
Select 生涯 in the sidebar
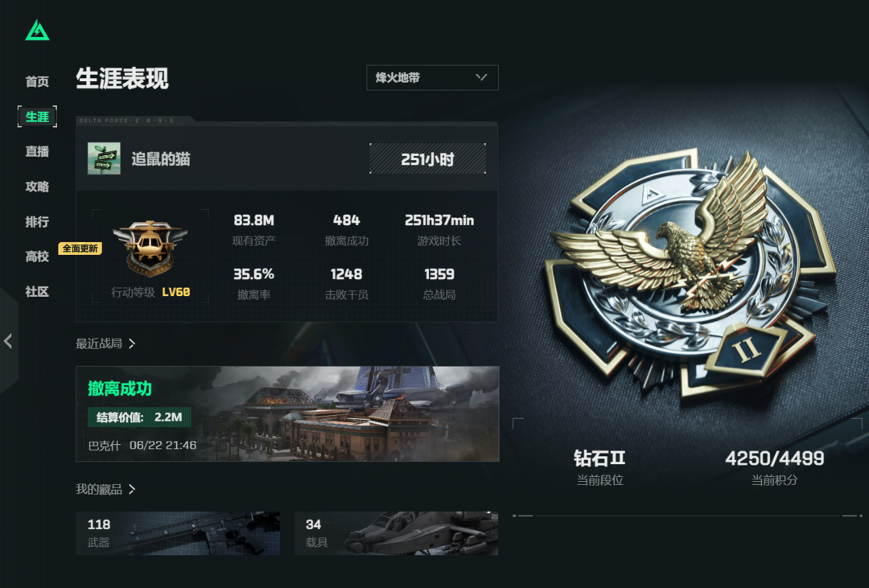[x=37, y=117]
